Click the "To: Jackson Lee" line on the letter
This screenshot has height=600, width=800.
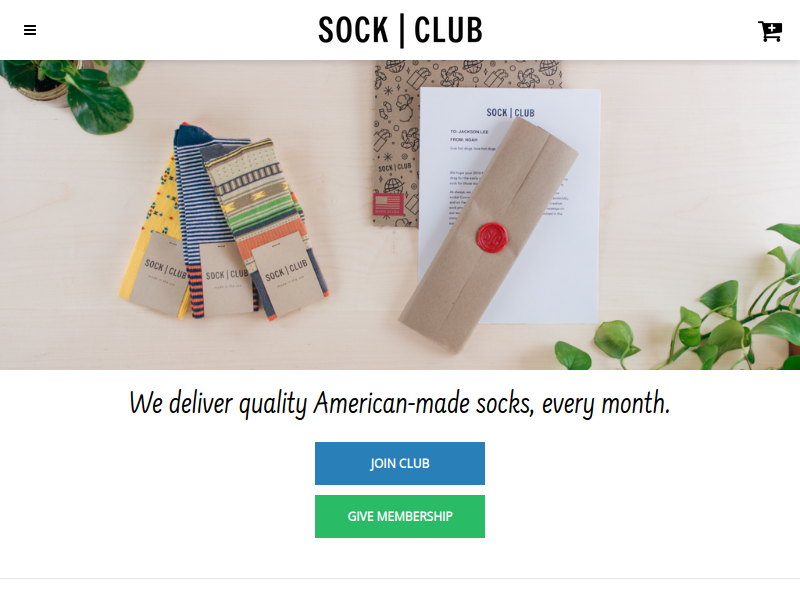(x=469, y=132)
